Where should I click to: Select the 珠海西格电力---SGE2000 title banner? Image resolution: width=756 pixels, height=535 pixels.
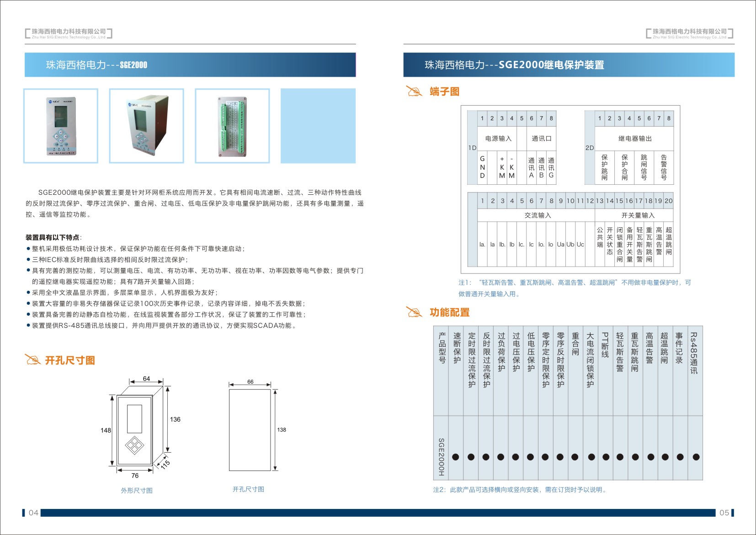click(x=190, y=65)
